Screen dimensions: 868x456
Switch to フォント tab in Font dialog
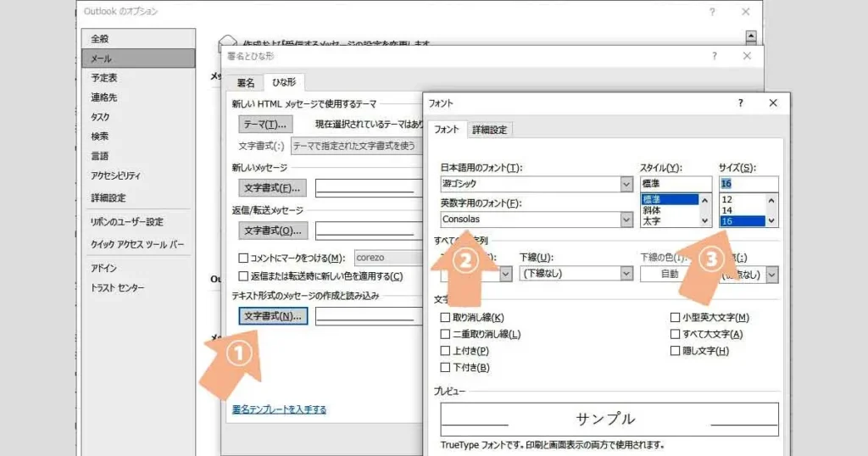(446, 129)
